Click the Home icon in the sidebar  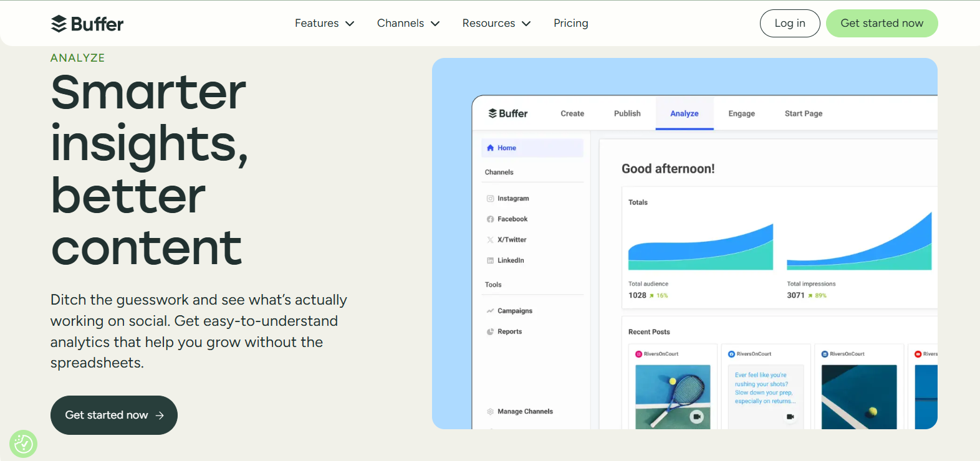click(x=491, y=148)
